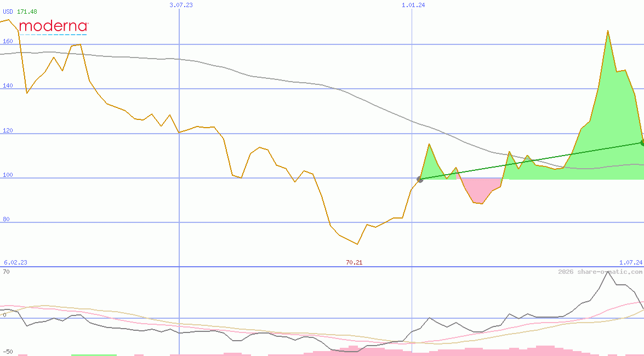Click the 6.02.23 start date label
The image size is (644, 356).
click(15, 262)
